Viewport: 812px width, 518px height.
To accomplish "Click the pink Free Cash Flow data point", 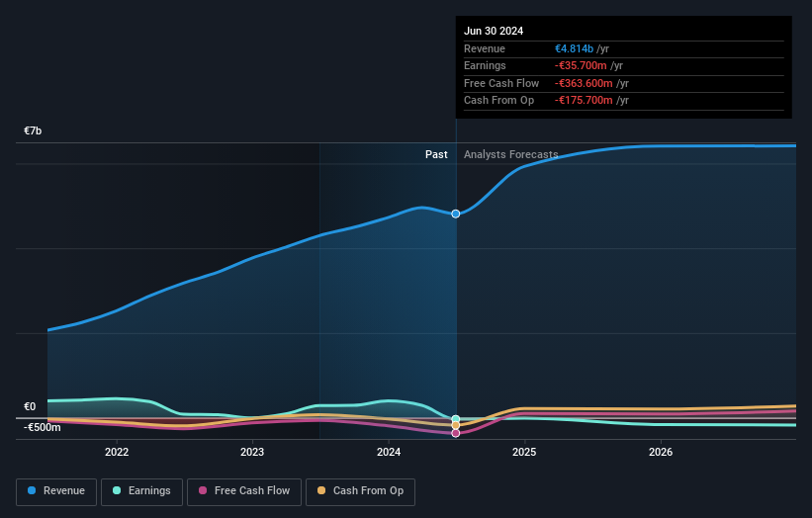I will tap(455, 433).
